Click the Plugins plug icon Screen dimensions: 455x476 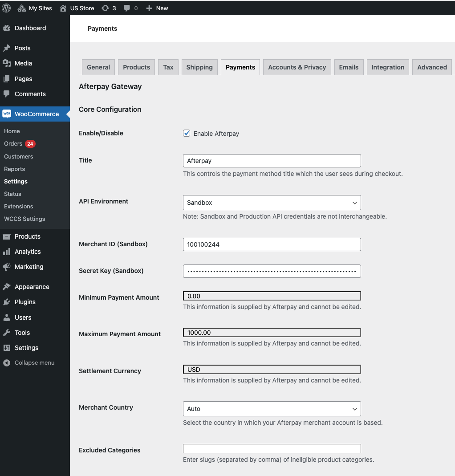point(7,302)
